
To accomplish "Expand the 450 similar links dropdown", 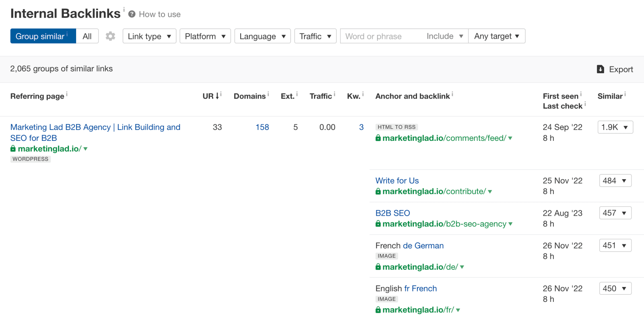I will (x=615, y=288).
